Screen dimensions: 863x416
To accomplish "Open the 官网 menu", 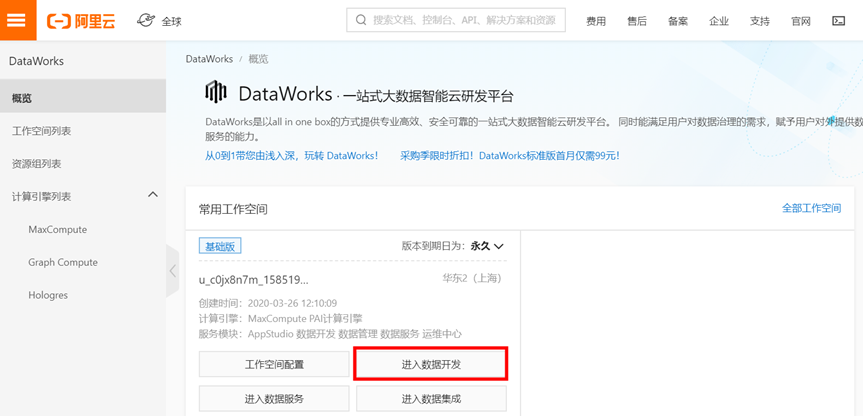I will (801, 21).
